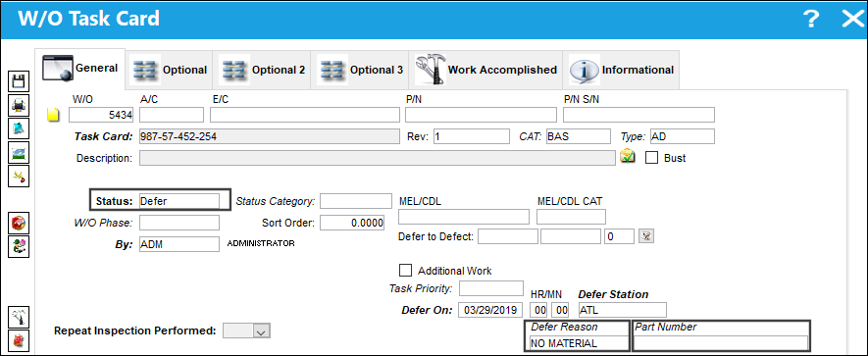Click the second Defer to Defect field
Screen dimensions: 868x356
pos(571,236)
